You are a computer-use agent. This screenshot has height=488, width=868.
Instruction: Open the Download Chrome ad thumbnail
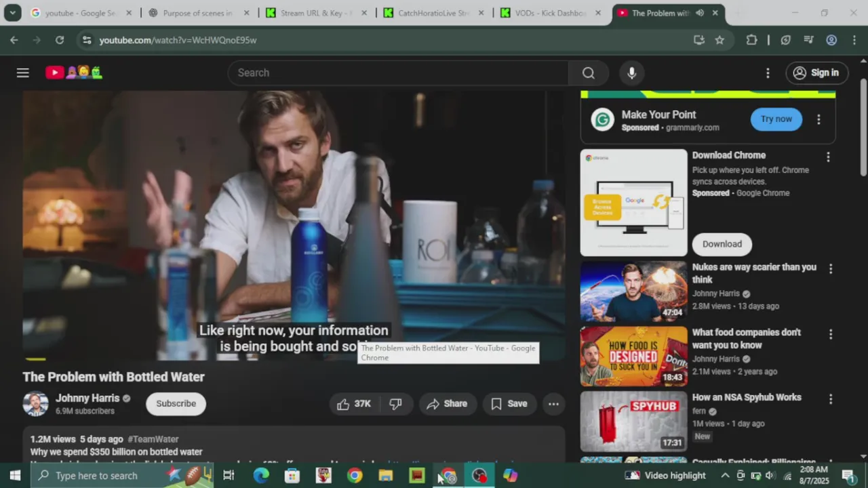tap(633, 203)
